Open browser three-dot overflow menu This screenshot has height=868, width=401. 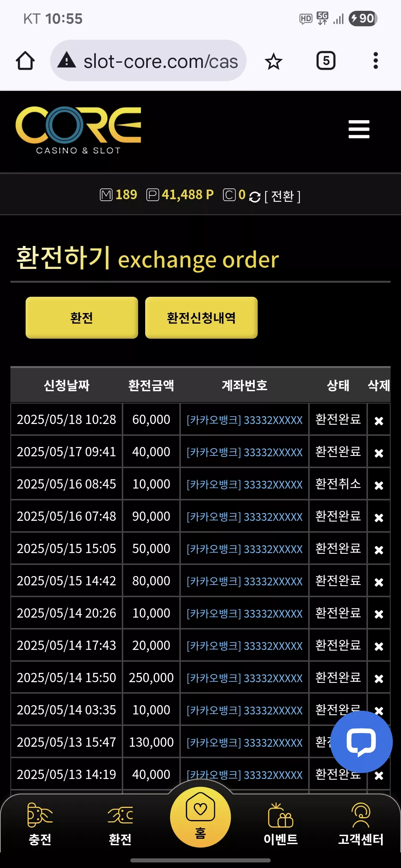click(x=376, y=60)
